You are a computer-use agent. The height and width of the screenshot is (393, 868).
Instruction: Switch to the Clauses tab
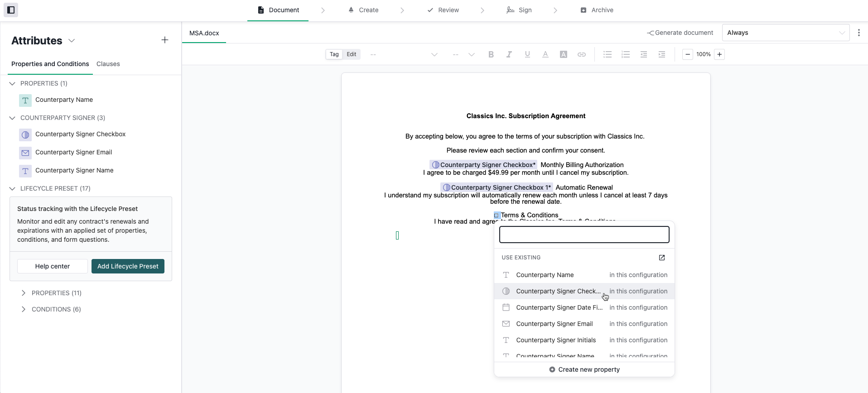tap(108, 64)
